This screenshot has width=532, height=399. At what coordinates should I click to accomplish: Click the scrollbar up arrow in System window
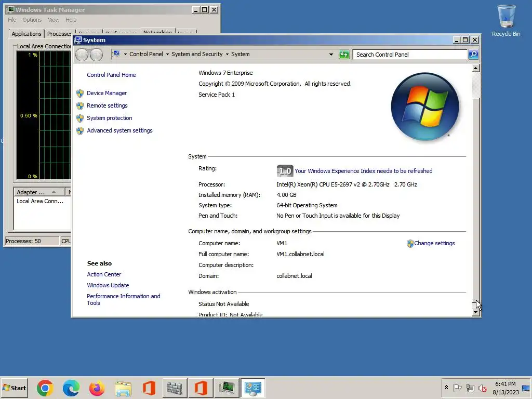point(476,68)
